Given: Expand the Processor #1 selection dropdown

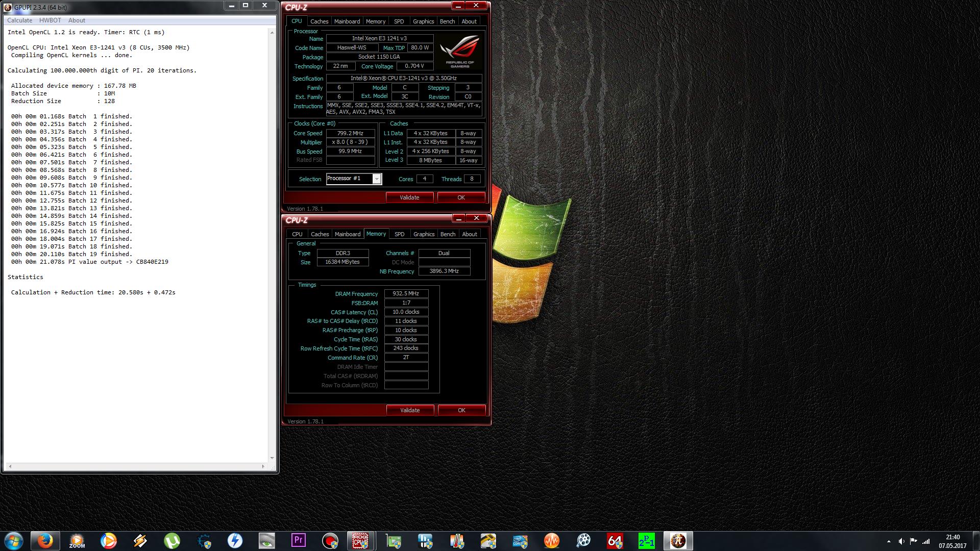Looking at the screenshot, I should 377,179.
